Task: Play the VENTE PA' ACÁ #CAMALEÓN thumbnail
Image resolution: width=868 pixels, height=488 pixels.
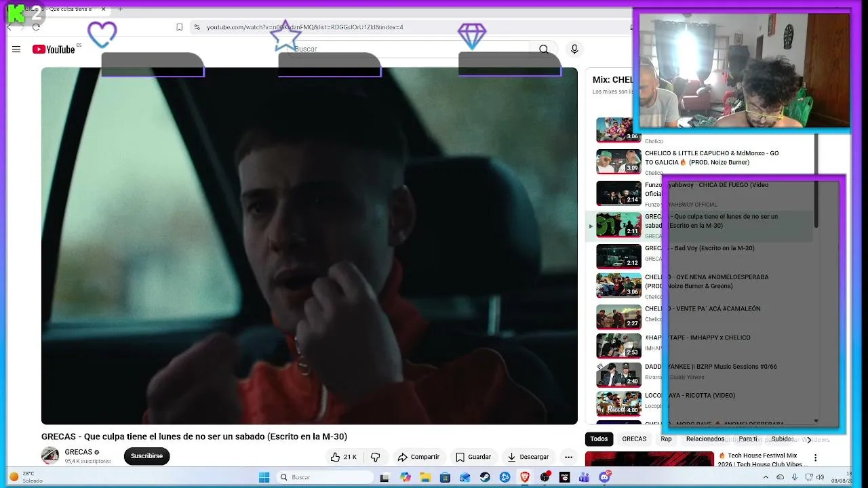Action: [618, 317]
